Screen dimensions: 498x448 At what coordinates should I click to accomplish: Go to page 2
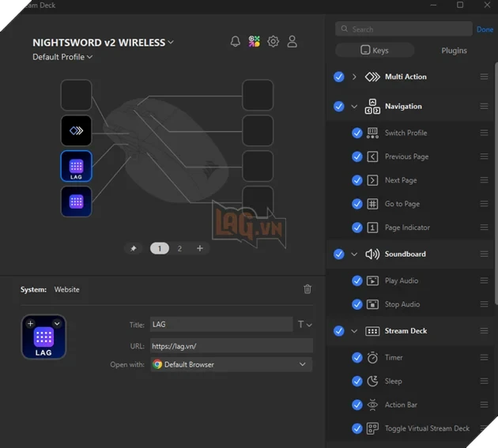click(179, 248)
